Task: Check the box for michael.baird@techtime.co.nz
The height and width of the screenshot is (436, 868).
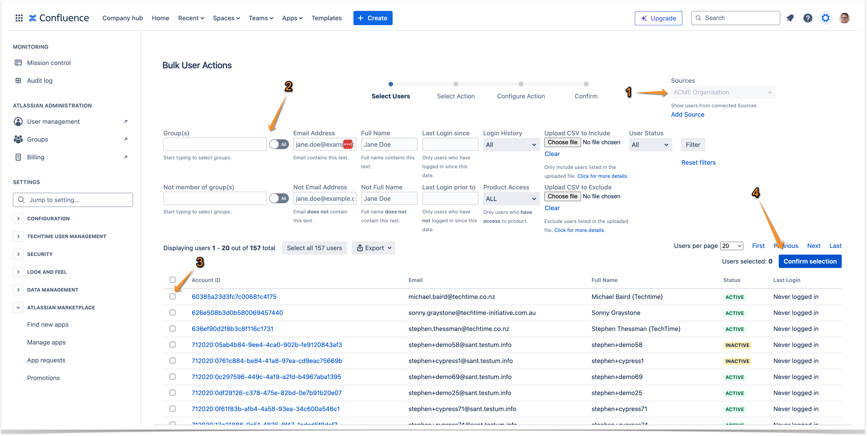Action: point(172,297)
